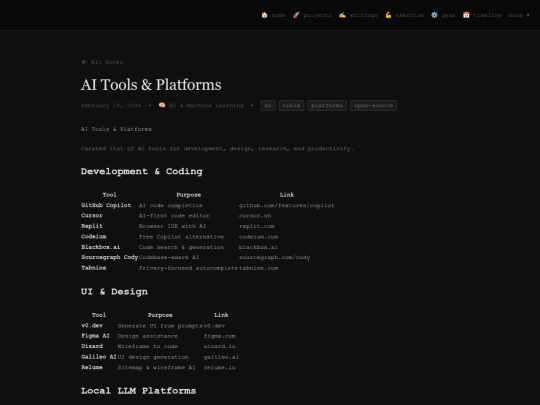Viewport: 540px width, 405px height.
Task: Click the rocket icon beside projects
Action: click(x=296, y=15)
